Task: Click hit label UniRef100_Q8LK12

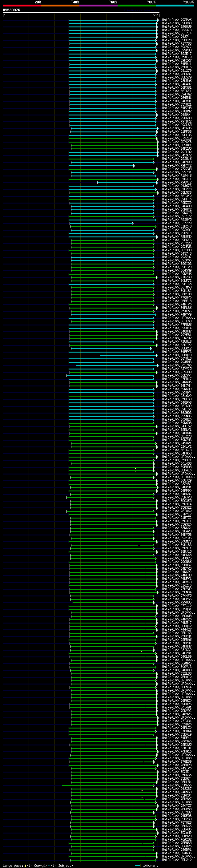Action: (x=177, y=349)
